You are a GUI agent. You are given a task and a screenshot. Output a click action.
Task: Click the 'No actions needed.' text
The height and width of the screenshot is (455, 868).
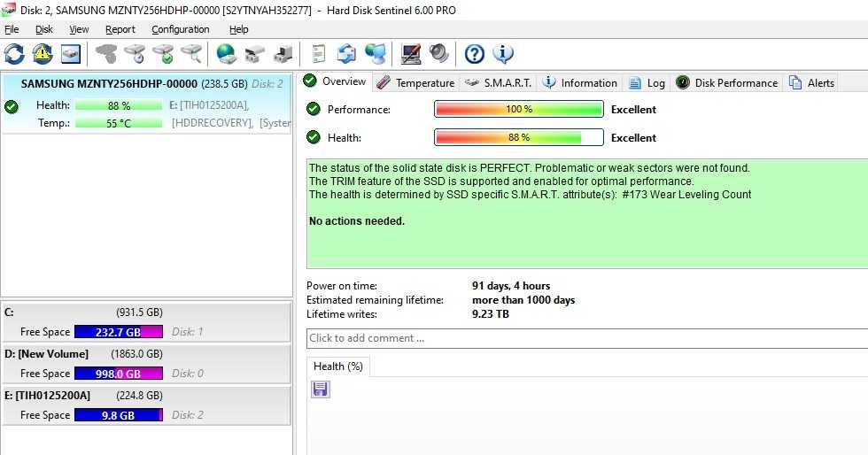click(x=357, y=220)
